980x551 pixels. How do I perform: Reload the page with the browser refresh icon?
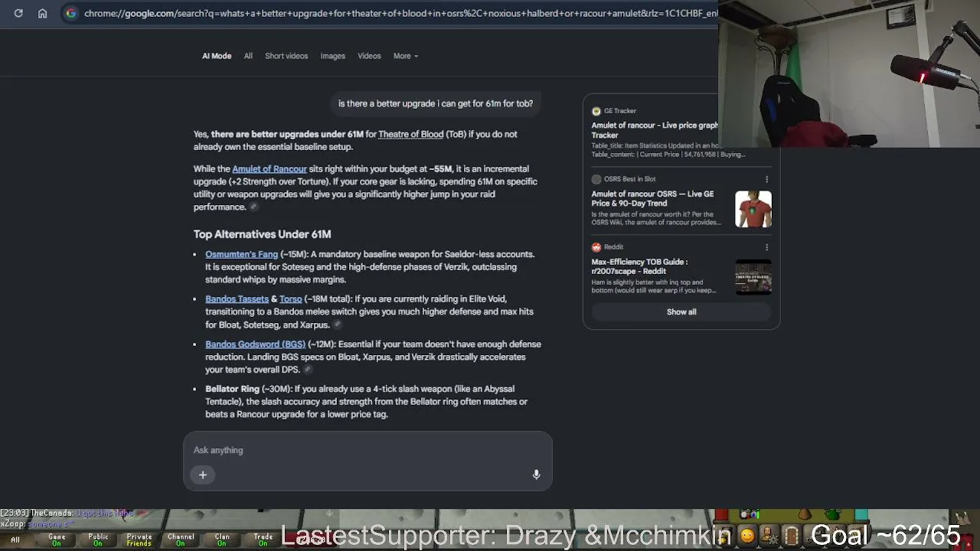point(18,13)
